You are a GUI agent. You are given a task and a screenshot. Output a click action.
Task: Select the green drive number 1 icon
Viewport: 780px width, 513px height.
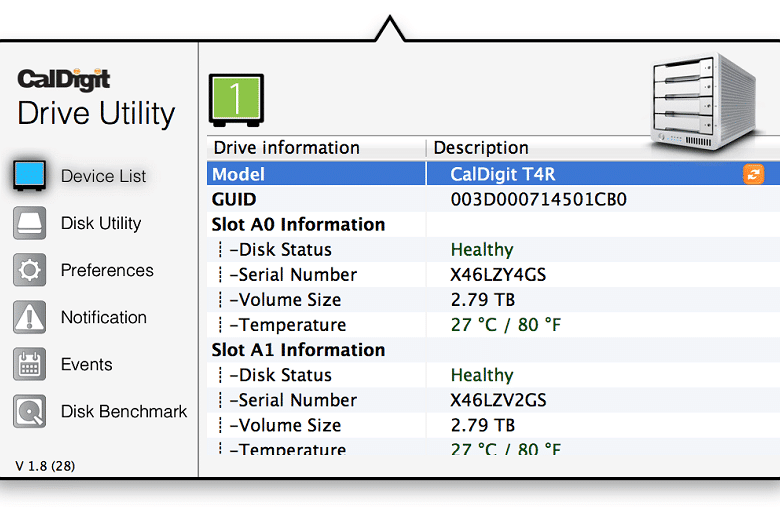(236, 100)
